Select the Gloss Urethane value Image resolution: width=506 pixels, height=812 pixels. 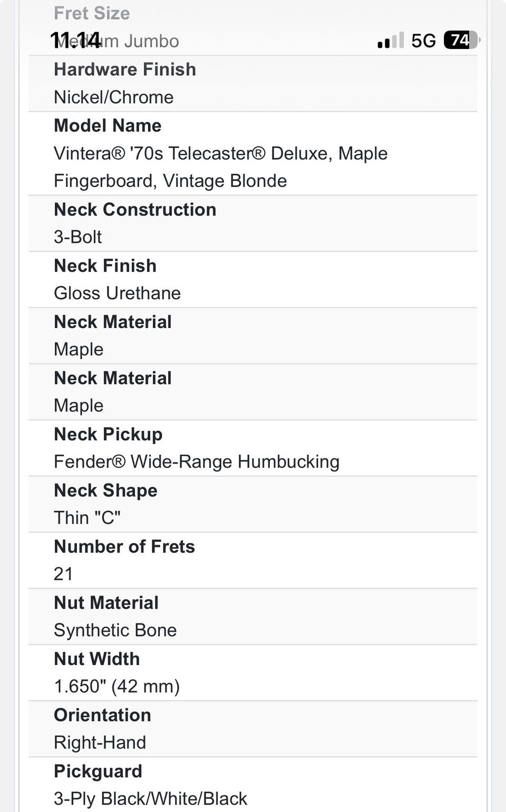tap(117, 293)
